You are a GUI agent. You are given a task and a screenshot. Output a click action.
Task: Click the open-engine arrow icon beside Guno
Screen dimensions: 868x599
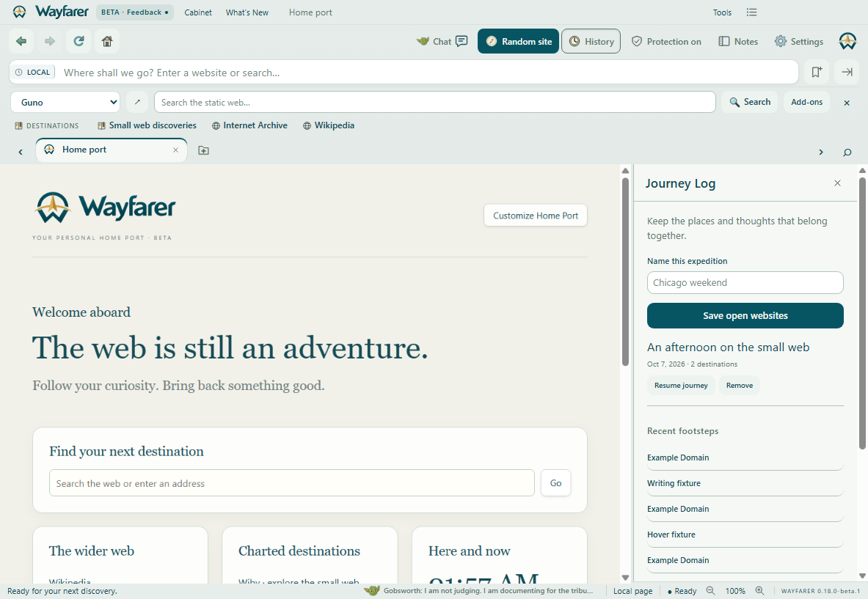(137, 103)
